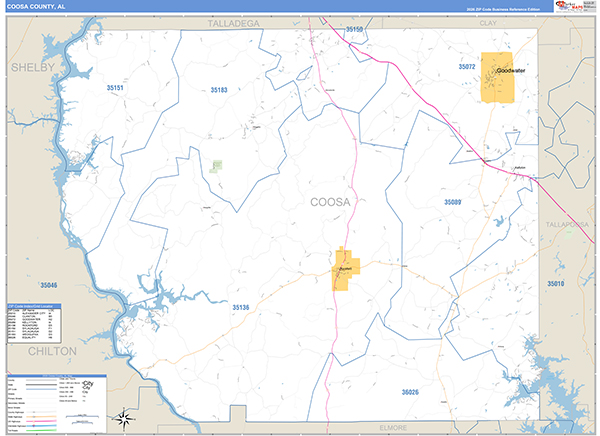Click the Rockford orange city area
The height and width of the screenshot is (436, 600).
[346, 270]
